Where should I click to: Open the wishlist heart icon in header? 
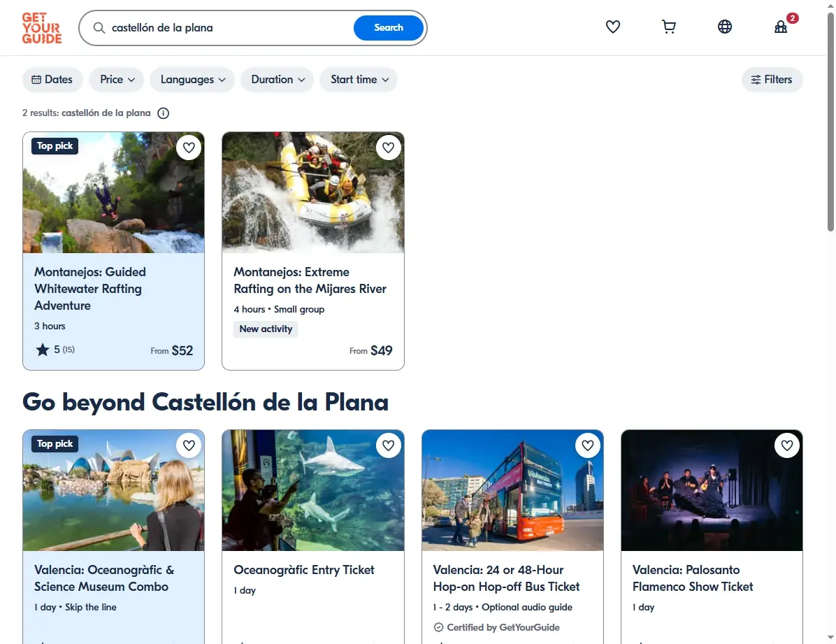pyautogui.click(x=612, y=27)
